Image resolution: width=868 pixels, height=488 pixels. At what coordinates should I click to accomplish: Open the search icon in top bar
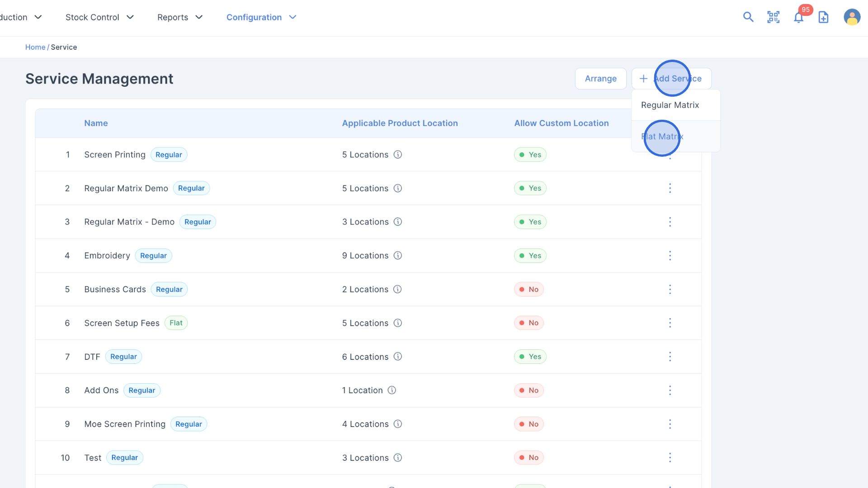[x=748, y=17]
